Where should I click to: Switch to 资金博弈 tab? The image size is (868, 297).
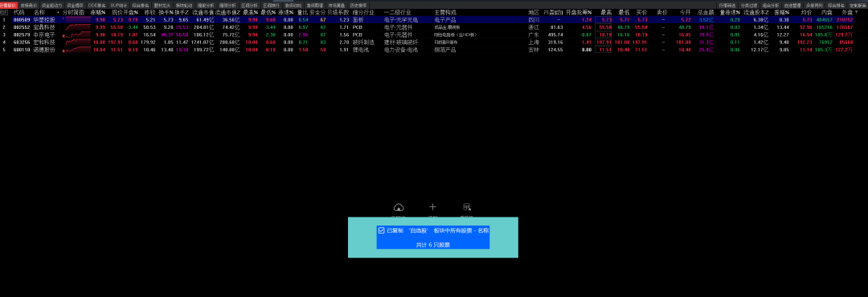[76, 5]
